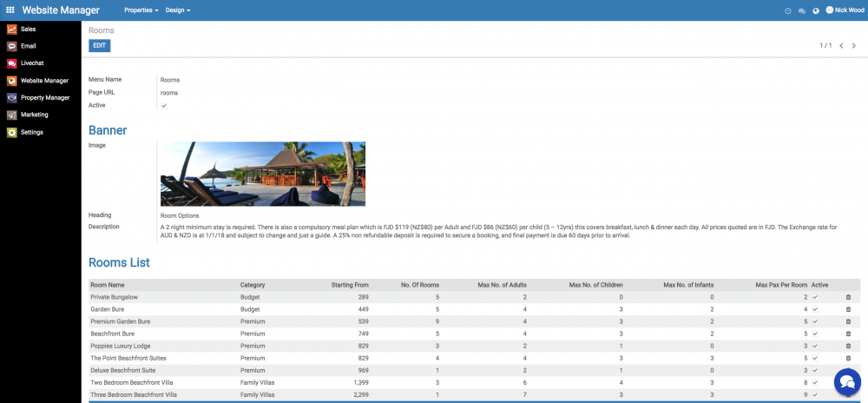868x403 pixels.
Task: Delete the Premium Garden Bure row via trash icon
Action: (x=848, y=321)
